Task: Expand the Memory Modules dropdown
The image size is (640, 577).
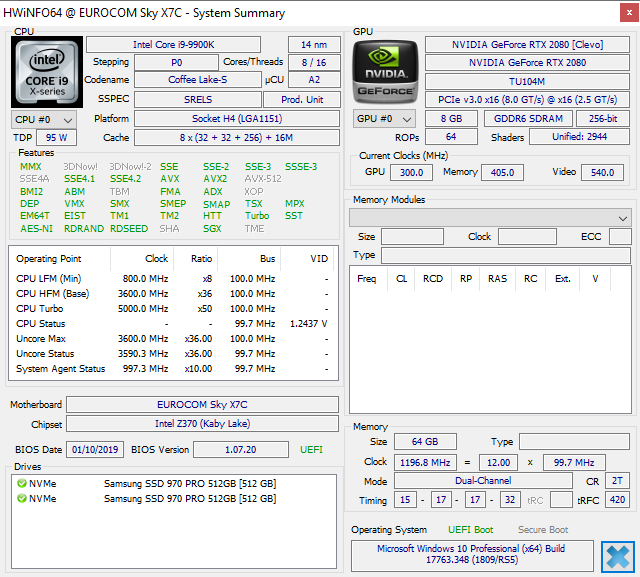Action: (490, 218)
